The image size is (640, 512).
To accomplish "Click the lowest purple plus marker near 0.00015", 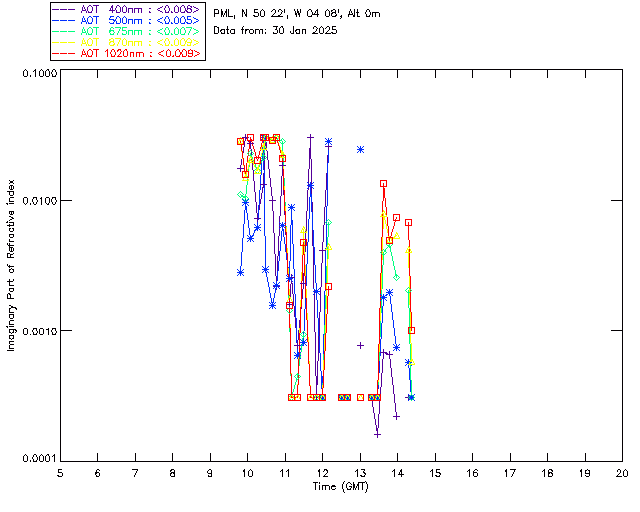I will (378, 435).
